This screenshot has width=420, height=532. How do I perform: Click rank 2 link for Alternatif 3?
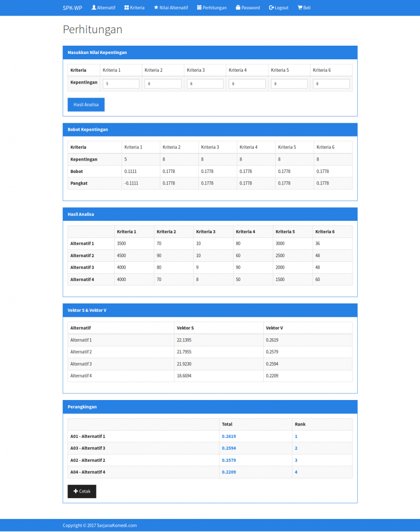pos(296,448)
